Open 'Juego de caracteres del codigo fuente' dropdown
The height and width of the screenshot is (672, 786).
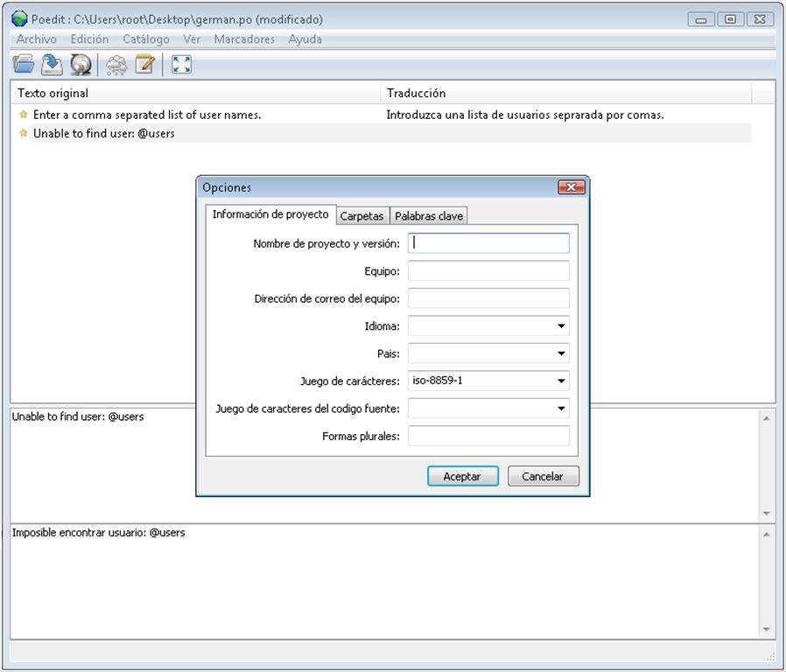(x=560, y=409)
